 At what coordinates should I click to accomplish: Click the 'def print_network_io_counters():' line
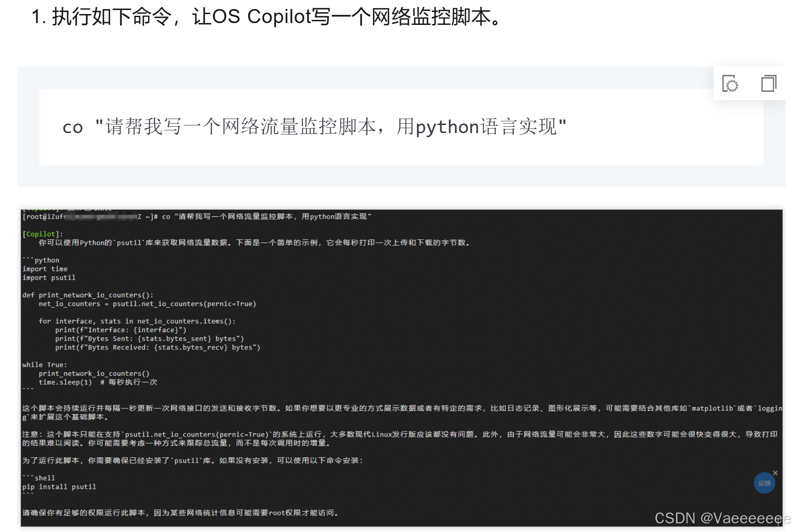click(88, 295)
